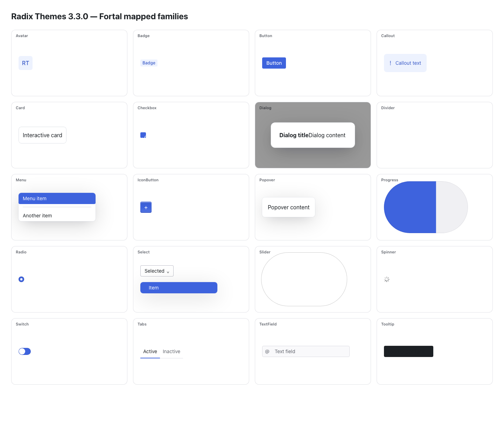Image resolution: width=504 pixels, height=448 pixels.
Task: Click the Slider card label
Action: 265,252
